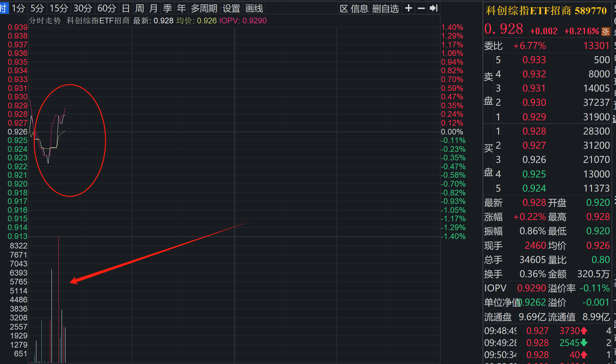The width and height of the screenshot is (616, 364).
Task: Click the green down arrow at 09:49 trade
Action: click(x=584, y=343)
